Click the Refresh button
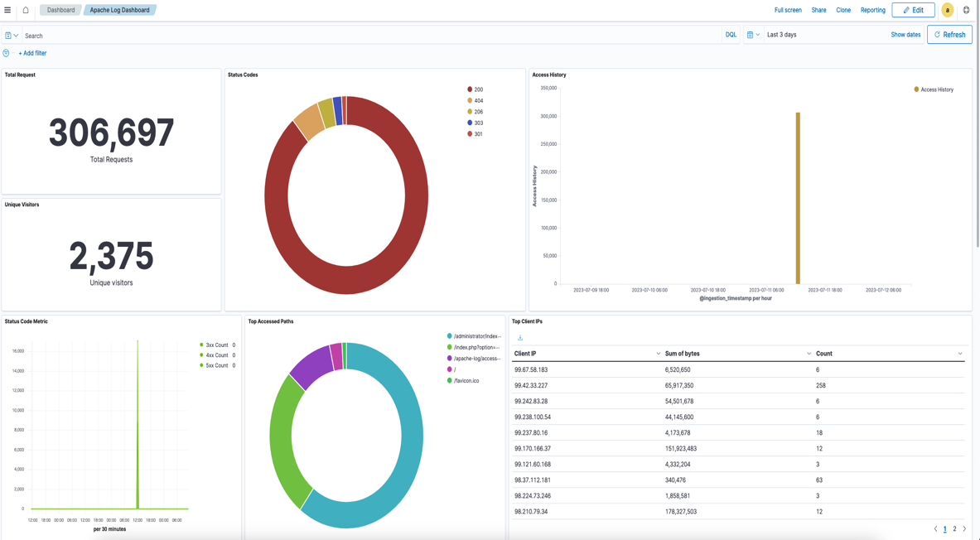980x540 pixels. click(949, 35)
